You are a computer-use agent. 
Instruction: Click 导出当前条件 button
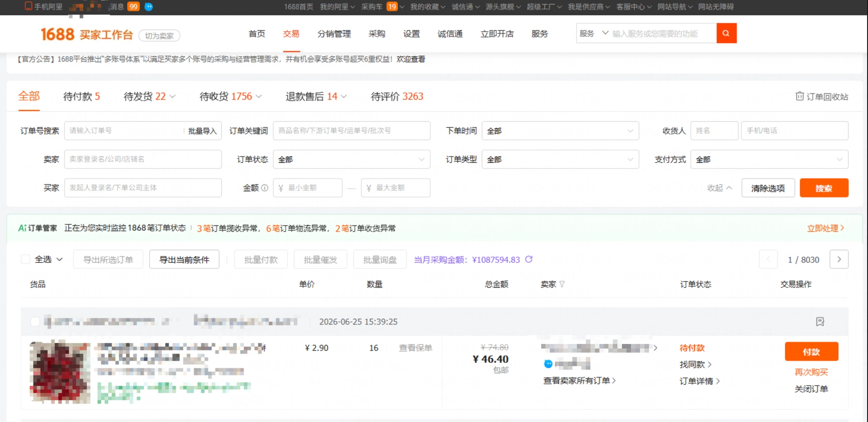tap(184, 259)
